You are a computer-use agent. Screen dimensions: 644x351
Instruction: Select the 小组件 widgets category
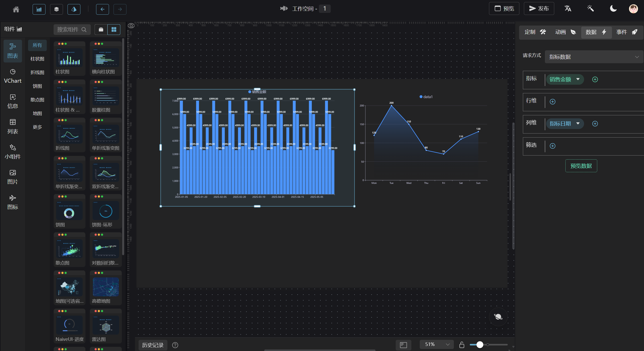click(13, 152)
